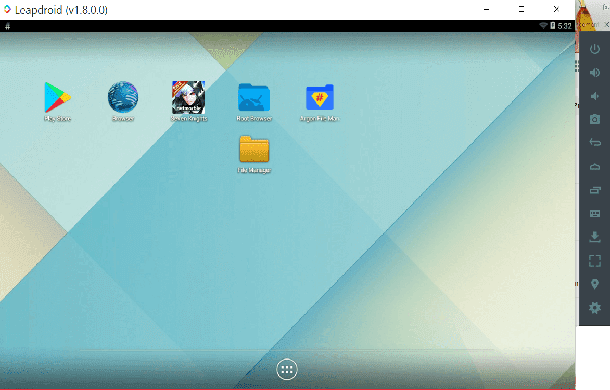Decrease volume with sidebar speaker icon
Viewport: 610px width, 390px height.
point(594,96)
